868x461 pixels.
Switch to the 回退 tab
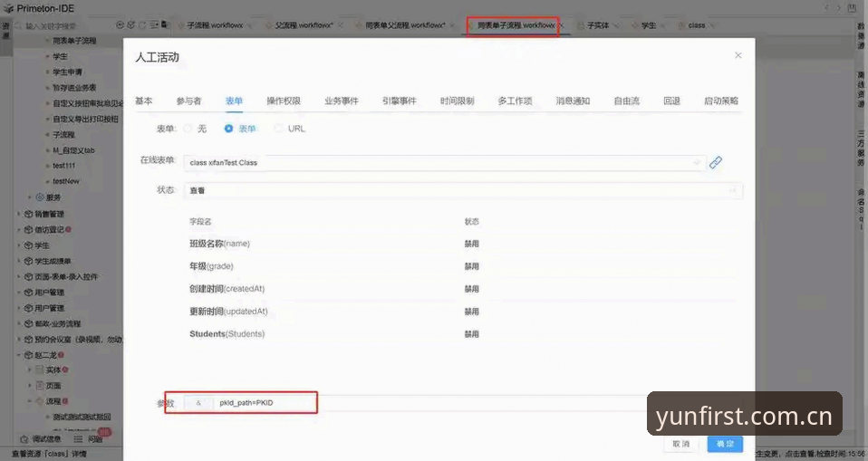[x=671, y=101]
